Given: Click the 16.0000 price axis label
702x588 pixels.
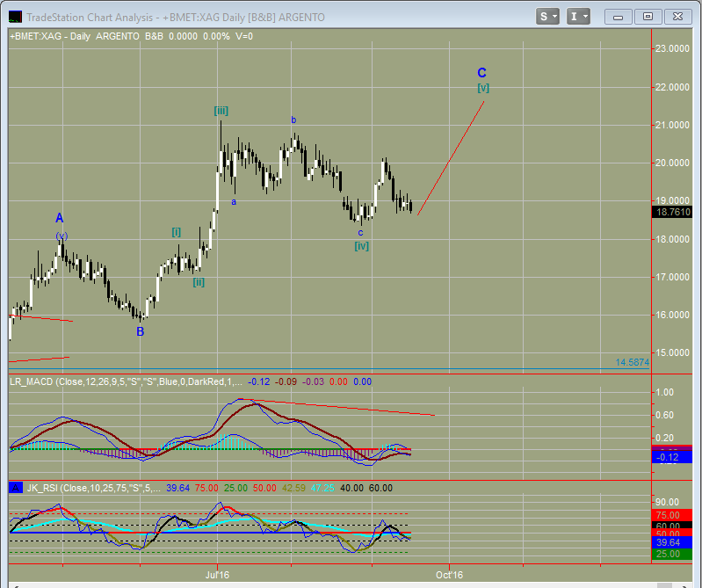Looking at the screenshot, I should [672, 315].
